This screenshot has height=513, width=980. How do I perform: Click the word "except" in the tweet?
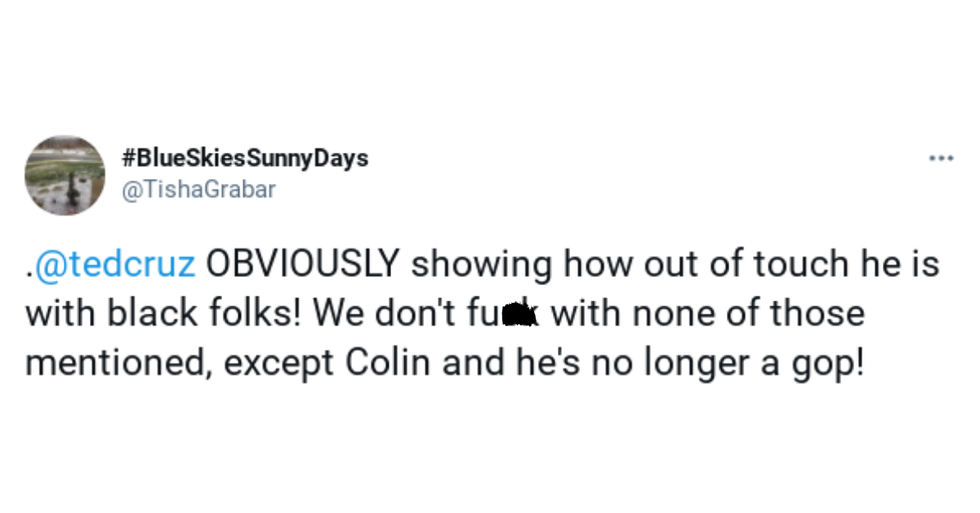[x=280, y=363]
